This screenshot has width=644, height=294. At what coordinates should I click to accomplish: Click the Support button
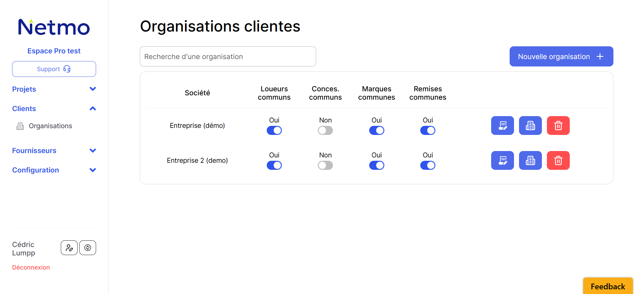(54, 69)
